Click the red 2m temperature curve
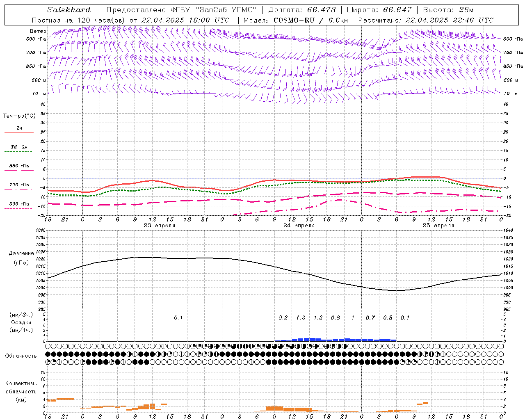 point(275,180)
